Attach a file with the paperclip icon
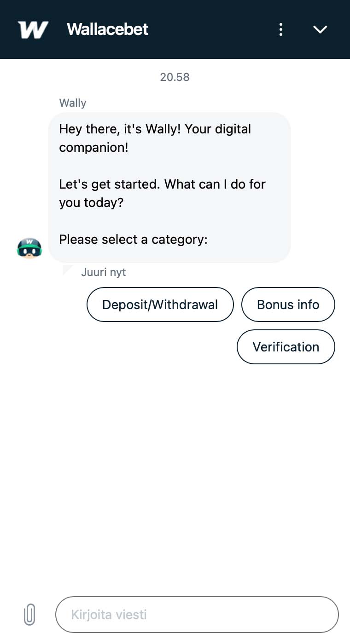The height and width of the screenshot is (644, 350). pos(29,615)
